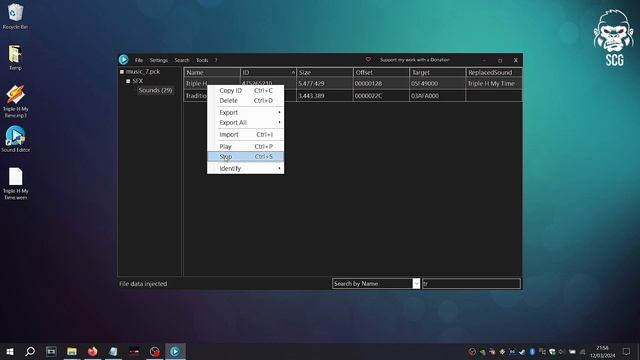Choose Stop from context menu
Image resolution: width=640 pixels, height=360 pixels.
point(246,156)
